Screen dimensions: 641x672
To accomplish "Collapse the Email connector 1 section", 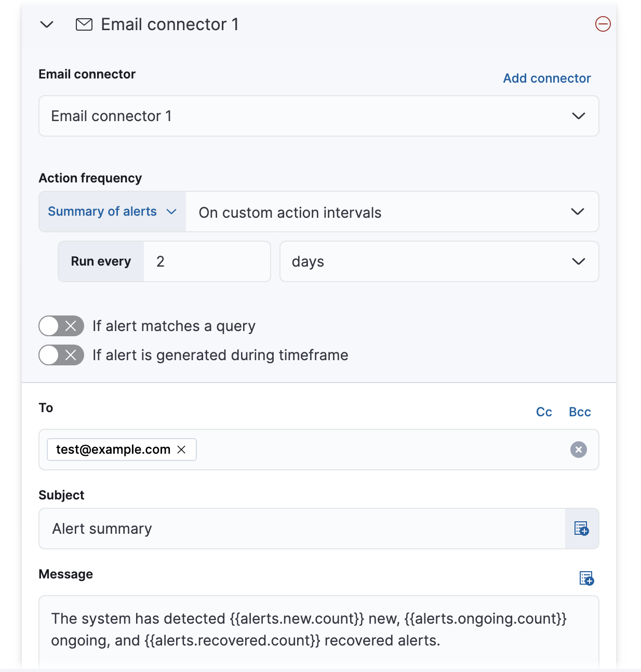I will tap(46, 24).
